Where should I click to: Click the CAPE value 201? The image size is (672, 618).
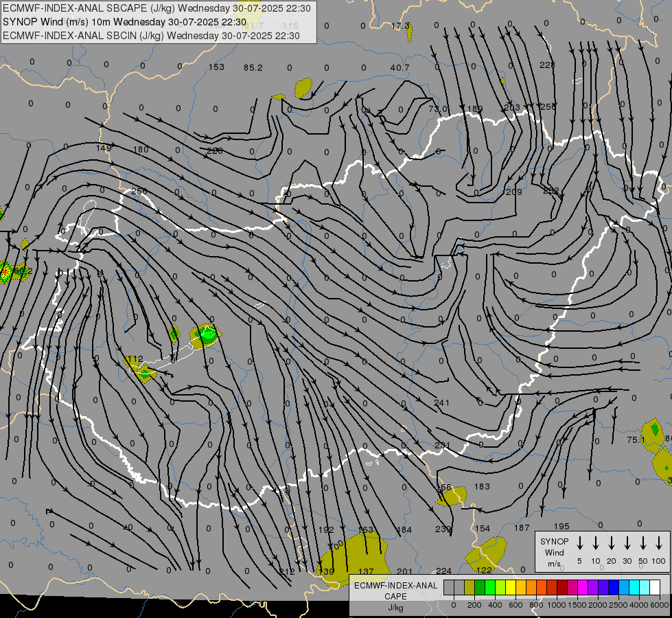(x=404, y=571)
